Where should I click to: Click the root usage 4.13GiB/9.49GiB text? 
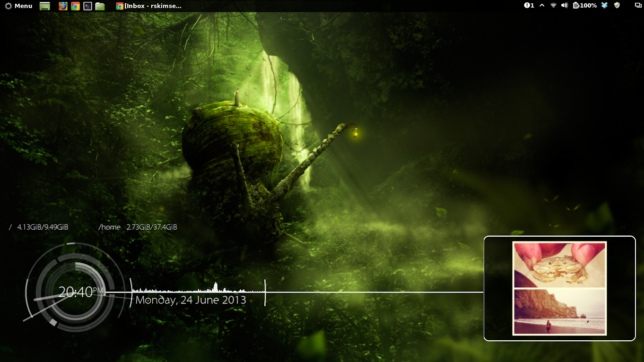click(x=43, y=227)
